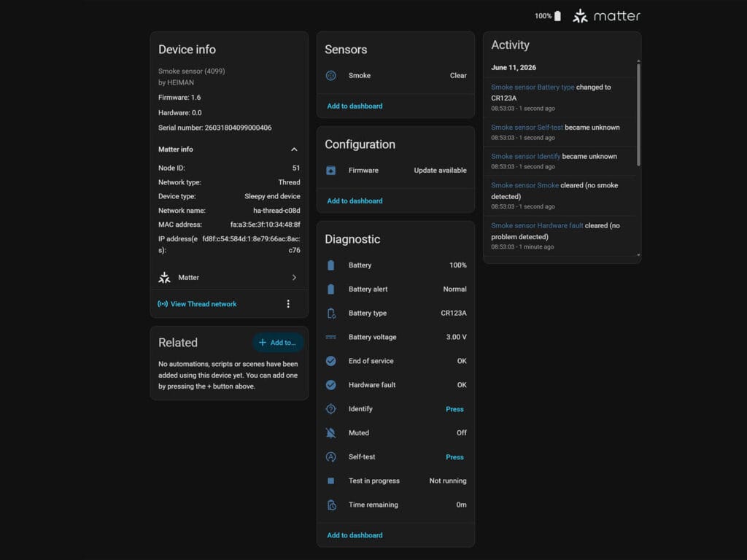This screenshot has width=747, height=560.
Task: Click Add to... in Related card
Action: [278, 343]
